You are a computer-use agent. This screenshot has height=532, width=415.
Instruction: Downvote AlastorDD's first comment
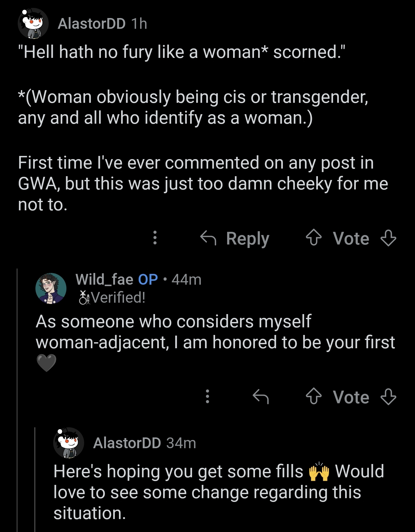pyautogui.click(x=388, y=238)
